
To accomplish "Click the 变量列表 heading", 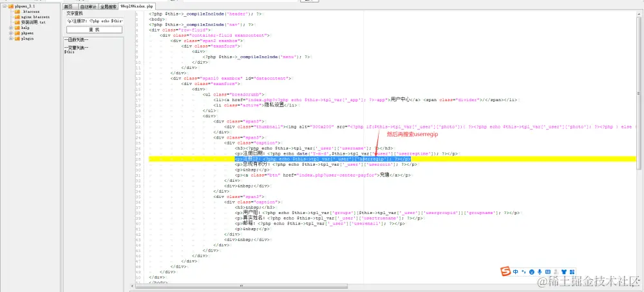I will coord(77,48).
